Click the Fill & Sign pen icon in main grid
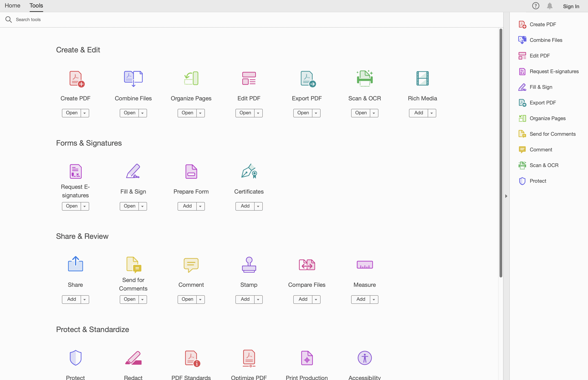Image resolution: width=588 pixels, height=380 pixels. pyautogui.click(x=133, y=171)
